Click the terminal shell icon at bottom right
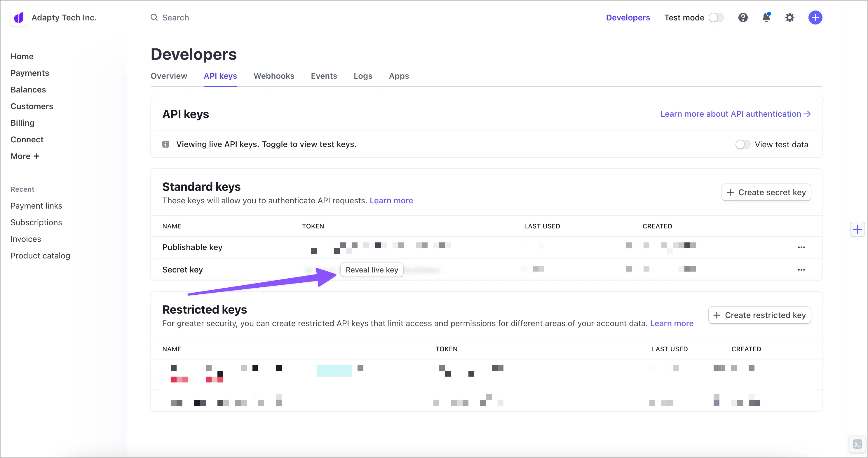Screen dimensions: 868x458 (x=857, y=444)
